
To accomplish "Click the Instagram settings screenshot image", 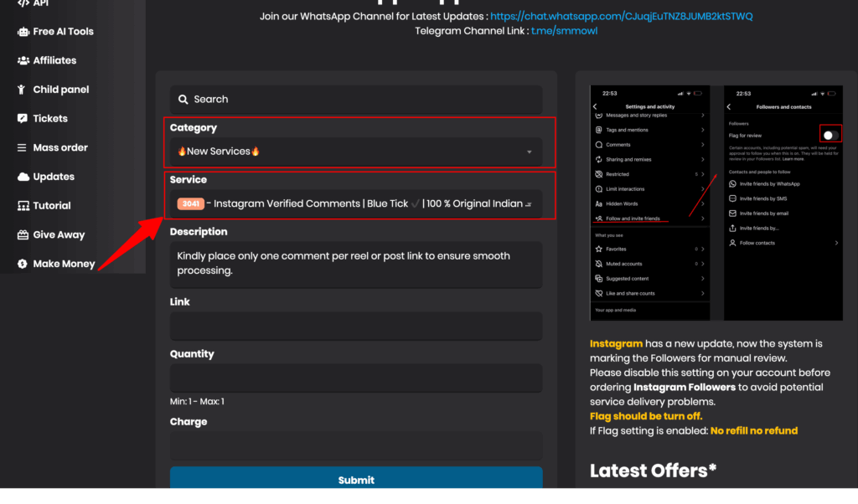I will (716, 203).
